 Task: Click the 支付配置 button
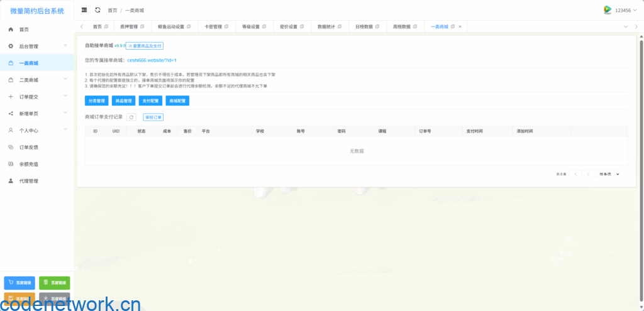click(x=150, y=101)
